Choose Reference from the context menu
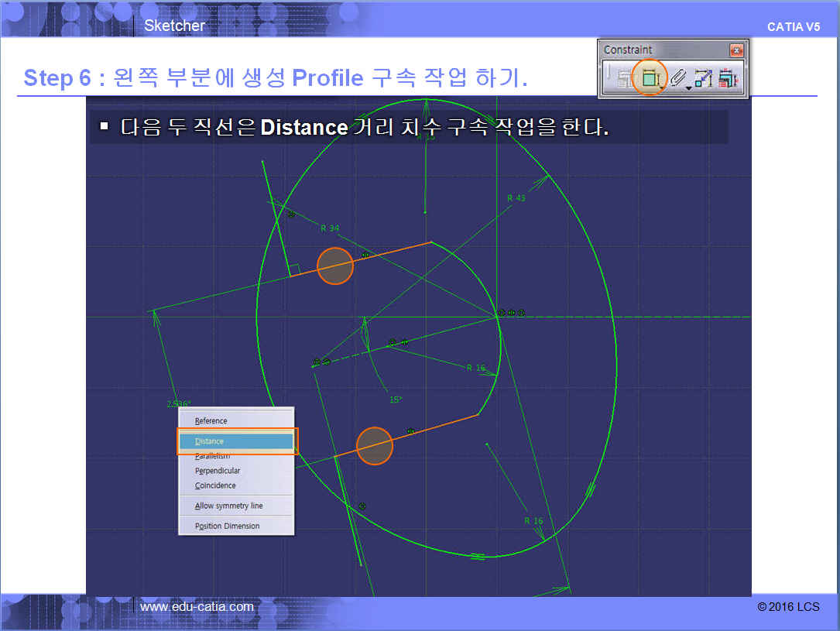840x631 pixels. [x=211, y=421]
